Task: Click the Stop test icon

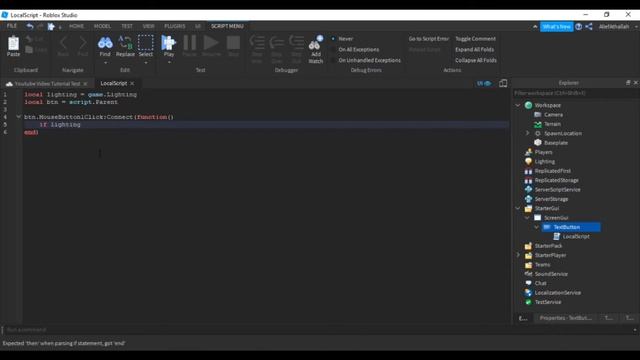Action: point(233,42)
